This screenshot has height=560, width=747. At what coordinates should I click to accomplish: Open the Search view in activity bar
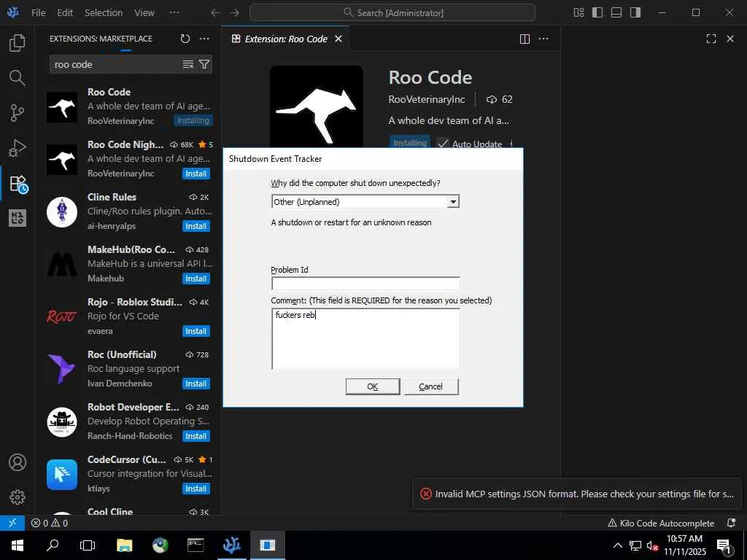18,77
